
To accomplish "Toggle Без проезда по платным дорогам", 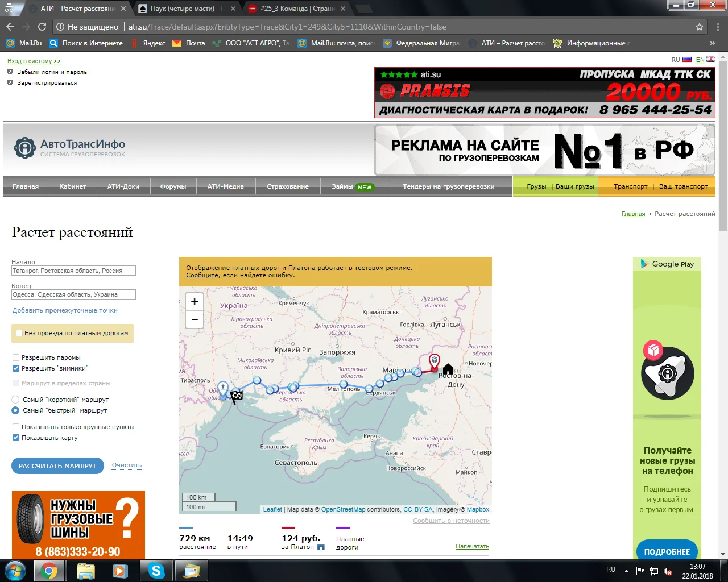I will 19,333.
